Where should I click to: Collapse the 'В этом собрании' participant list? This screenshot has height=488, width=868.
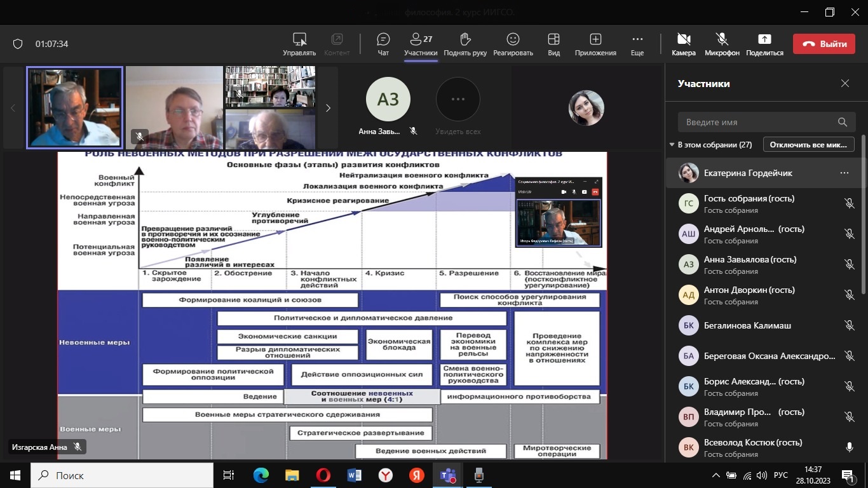tap(672, 145)
